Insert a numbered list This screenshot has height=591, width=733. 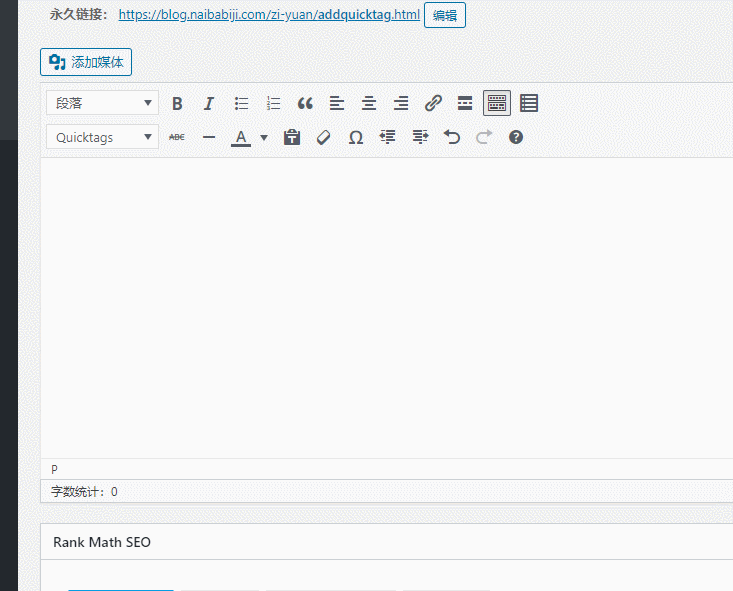[273, 103]
